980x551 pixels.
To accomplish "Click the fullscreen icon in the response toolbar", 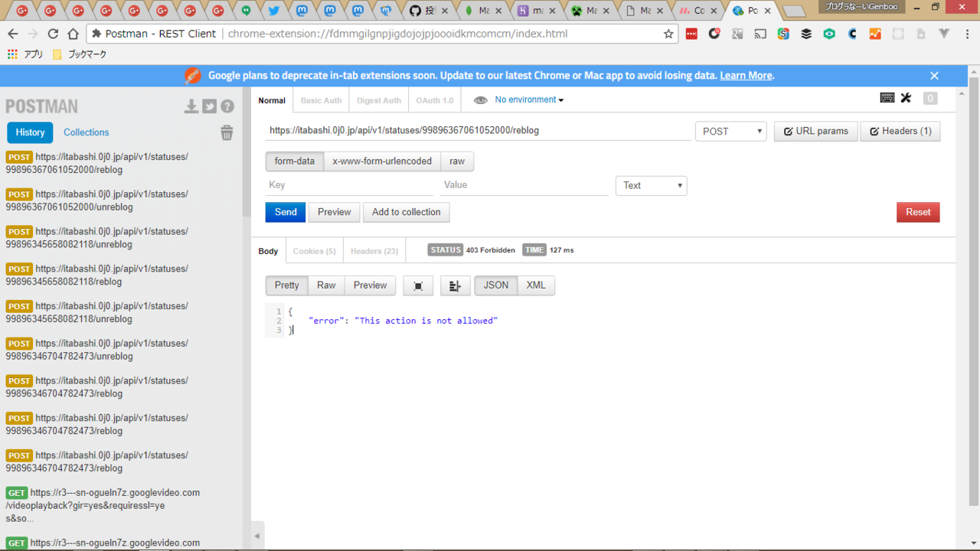I will 418,285.
